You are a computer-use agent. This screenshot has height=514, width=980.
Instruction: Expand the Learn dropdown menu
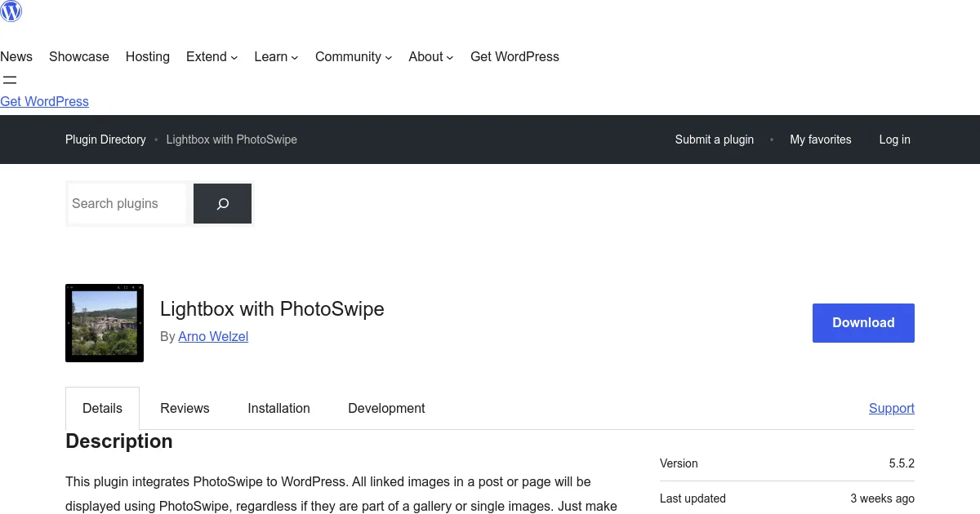coord(276,57)
